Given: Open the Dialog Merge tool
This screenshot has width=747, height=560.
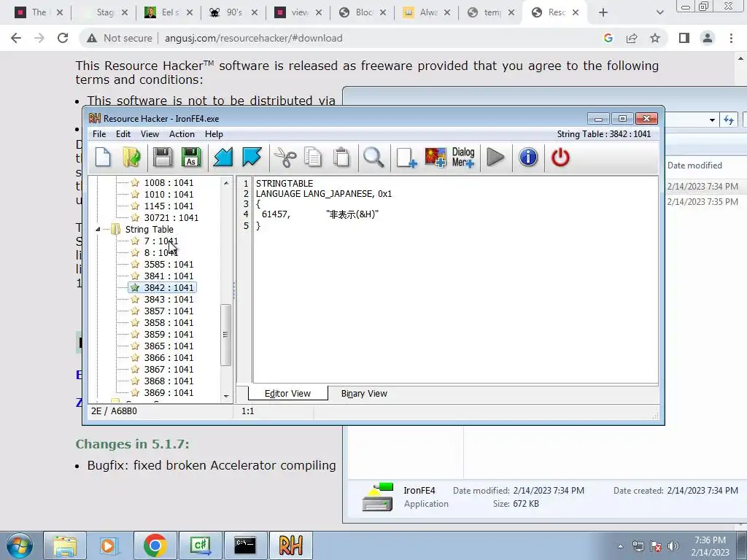Looking at the screenshot, I should coord(463,157).
